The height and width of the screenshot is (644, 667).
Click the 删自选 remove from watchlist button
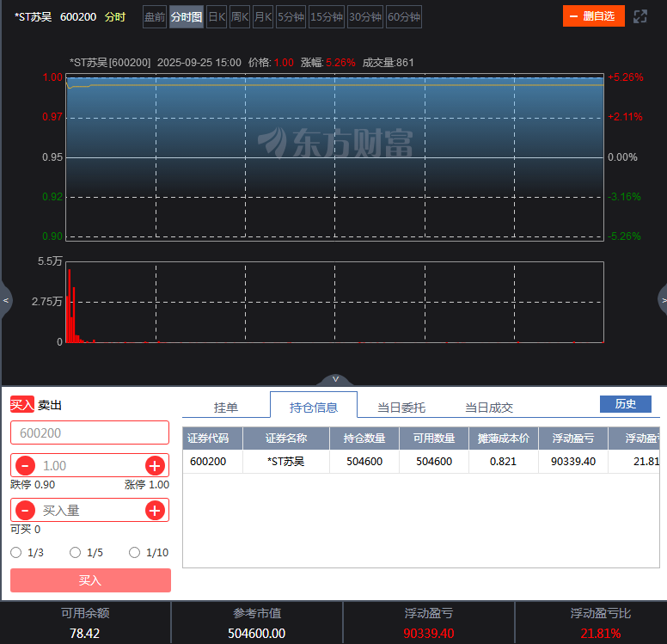pos(594,16)
